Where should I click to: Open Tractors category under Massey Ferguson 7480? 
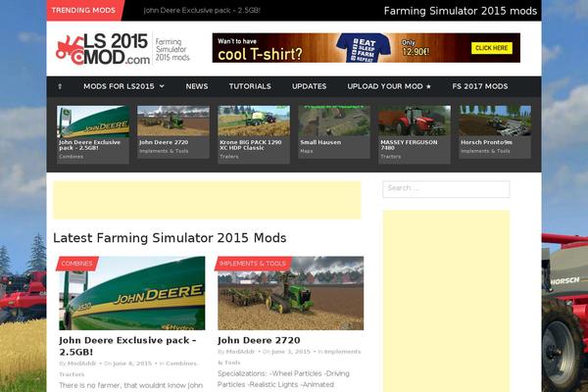click(390, 157)
